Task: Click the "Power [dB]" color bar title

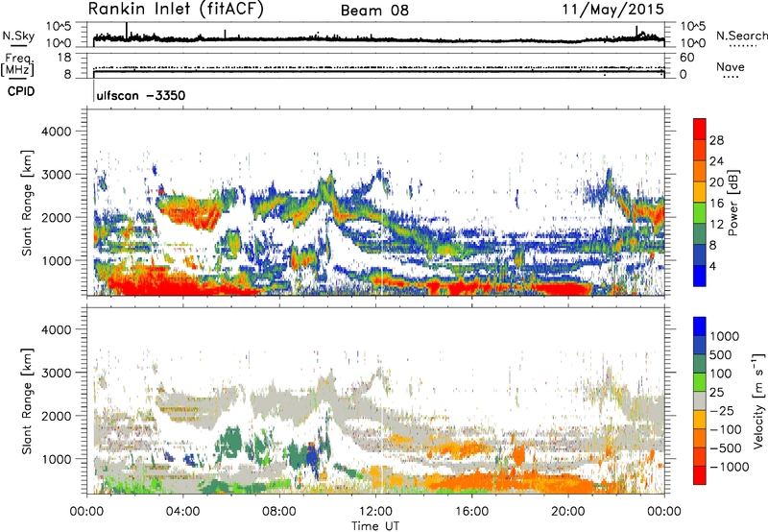Action: pos(733,203)
